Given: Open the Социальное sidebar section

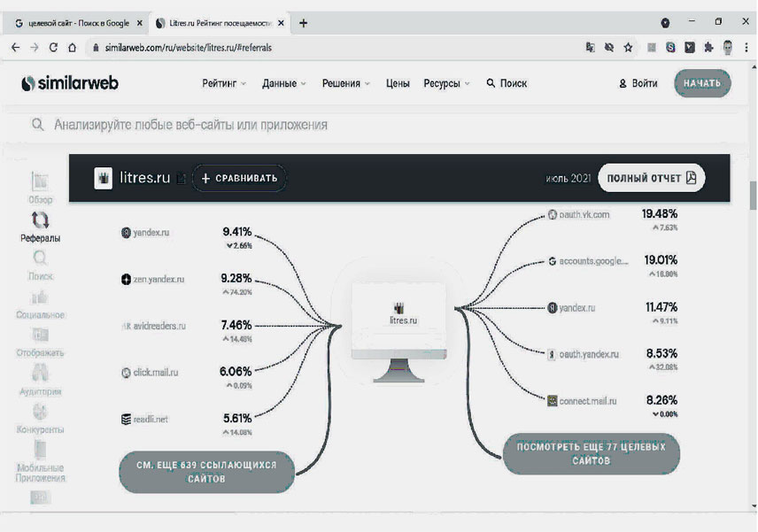Looking at the screenshot, I should 40,301.
